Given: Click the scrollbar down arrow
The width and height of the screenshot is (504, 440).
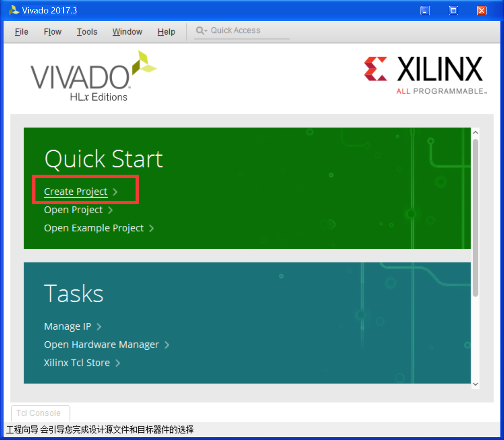Looking at the screenshot, I should click(475, 384).
